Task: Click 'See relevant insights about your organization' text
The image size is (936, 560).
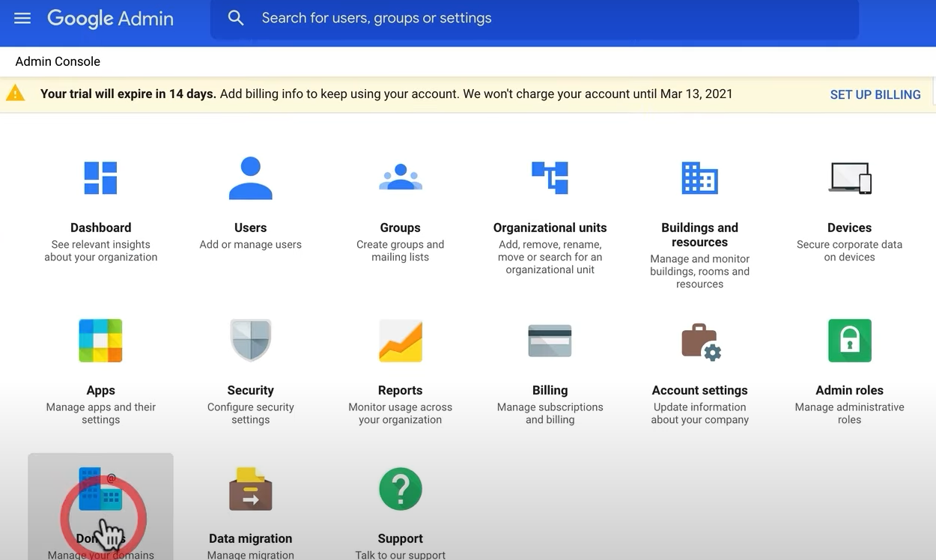Action: pos(100,251)
